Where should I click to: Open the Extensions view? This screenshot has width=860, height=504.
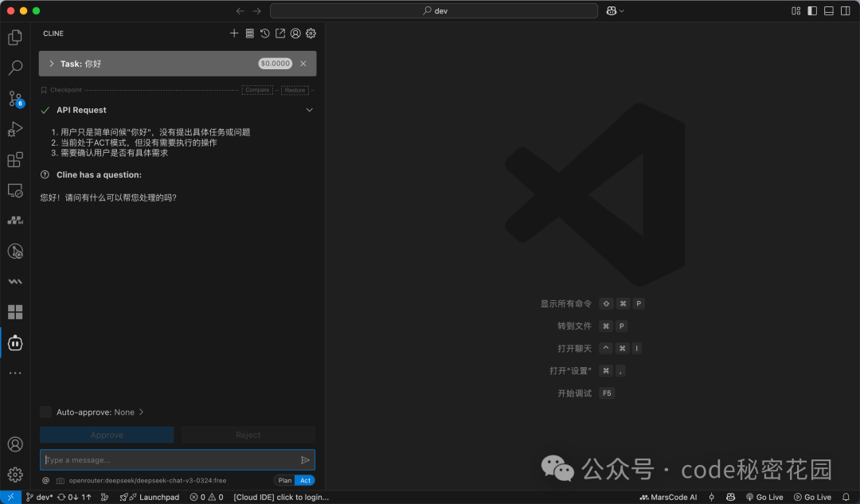click(15, 159)
